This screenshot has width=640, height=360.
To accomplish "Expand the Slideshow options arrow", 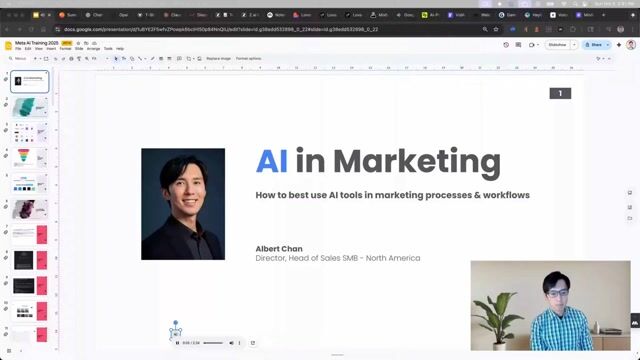I will tap(574, 45).
